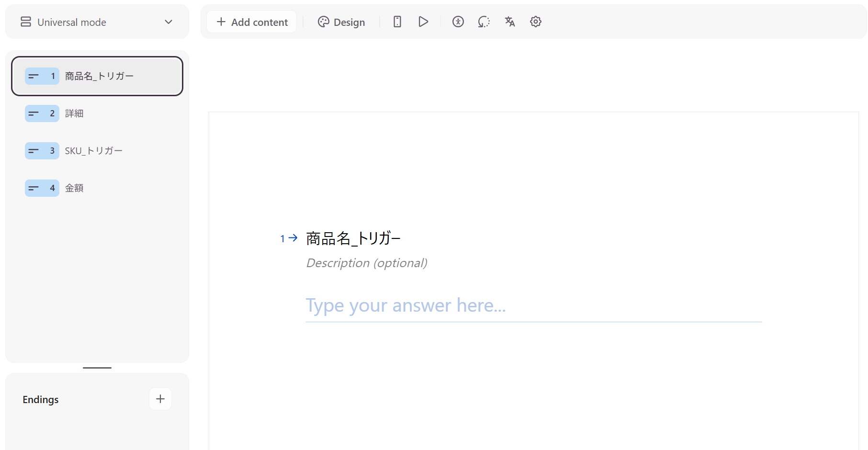Open the translation languages icon
The height and width of the screenshot is (450, 868).
pos(509,22)
